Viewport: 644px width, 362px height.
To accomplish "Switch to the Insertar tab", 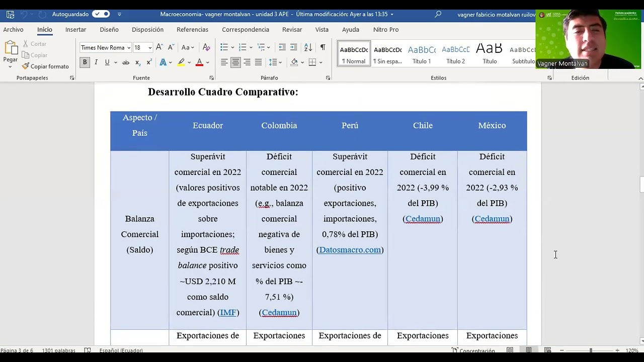I will tap(75, 30).
